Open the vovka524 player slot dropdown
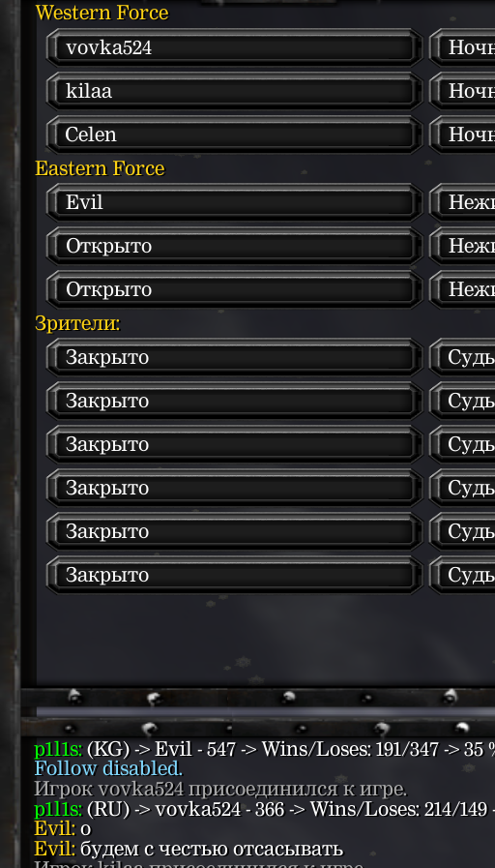The image size is (495, 868). tap(234, 47)
